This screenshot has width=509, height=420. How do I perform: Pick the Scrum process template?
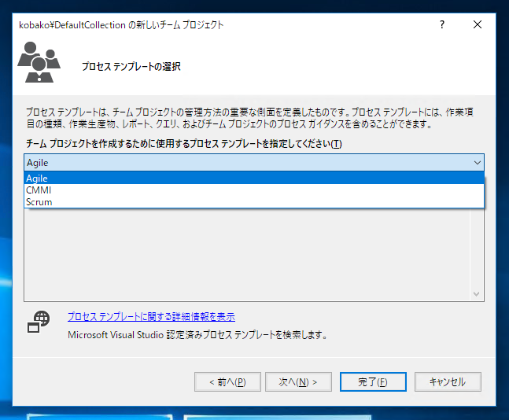tap(254, 202)
